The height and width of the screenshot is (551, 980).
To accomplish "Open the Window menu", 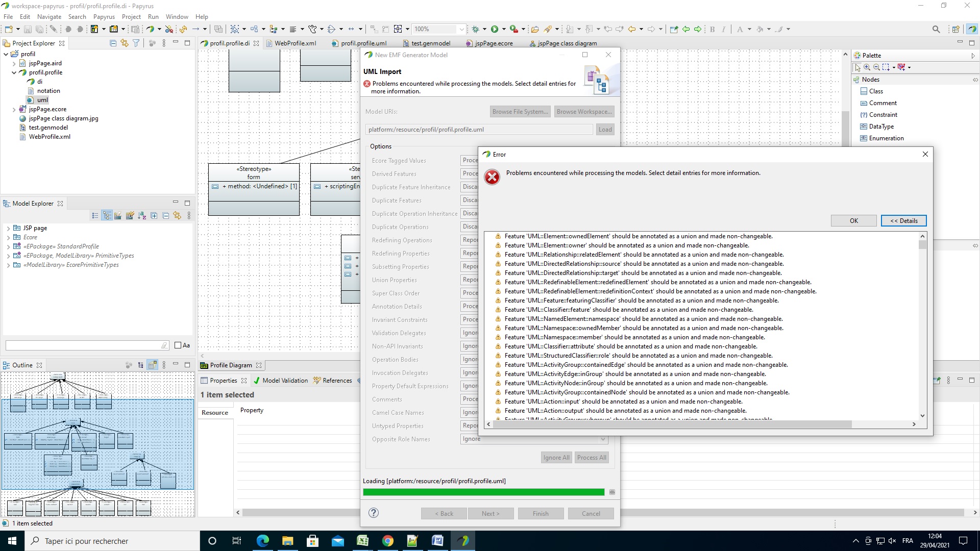I will pyautogui.click(x=177, y=16).
